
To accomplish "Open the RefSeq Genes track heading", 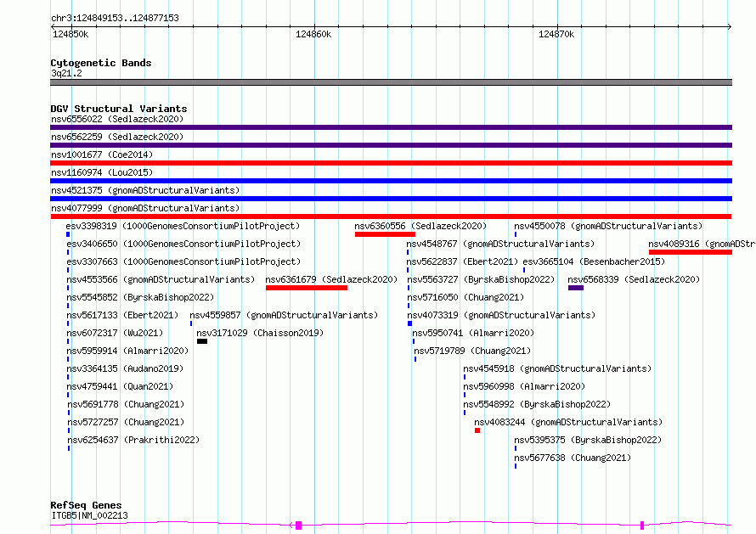I will coord(86,505).
